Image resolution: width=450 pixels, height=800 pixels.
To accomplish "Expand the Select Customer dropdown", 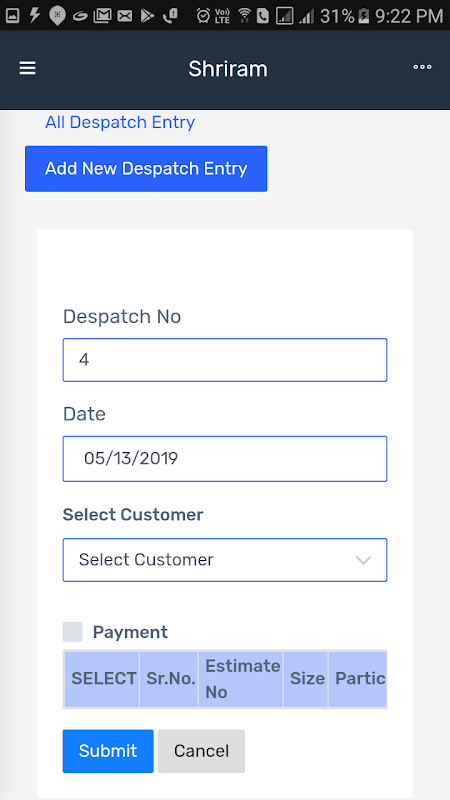I will (x=225, y=560).
